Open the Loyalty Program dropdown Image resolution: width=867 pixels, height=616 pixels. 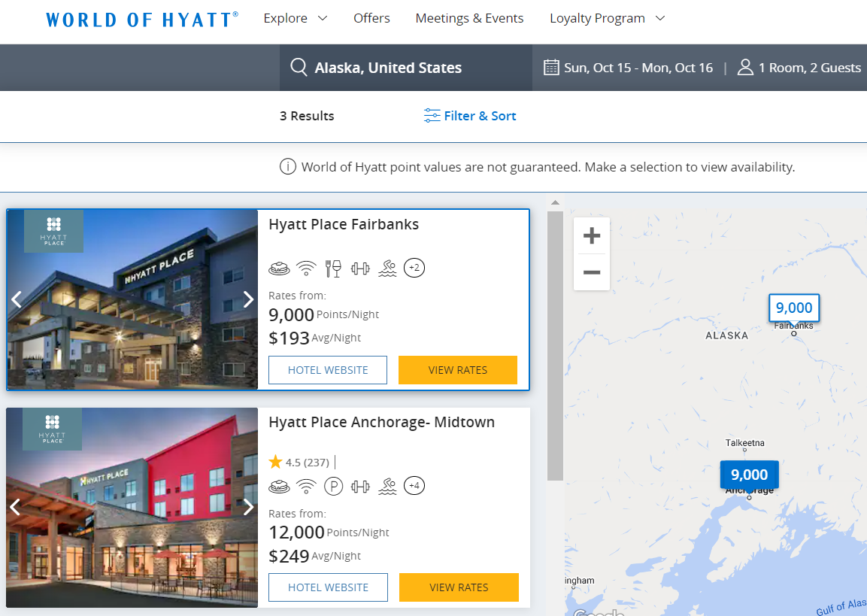[607, 17]
